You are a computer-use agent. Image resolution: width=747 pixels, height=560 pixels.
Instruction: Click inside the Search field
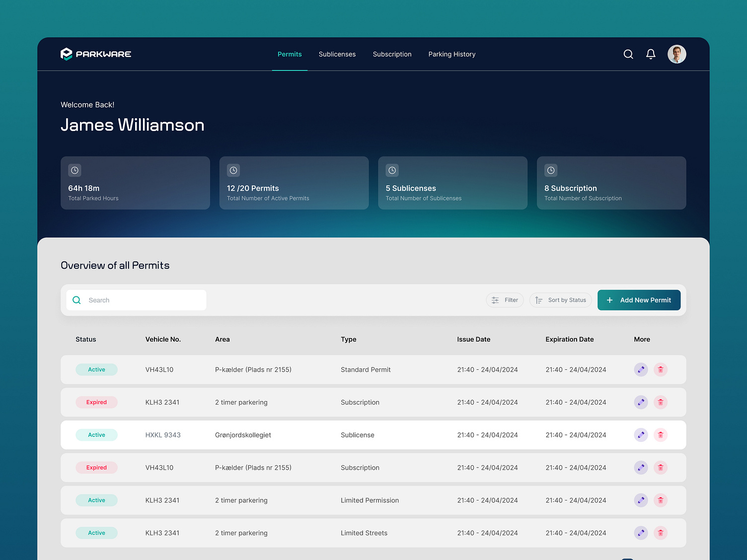[x=136, y=300]
